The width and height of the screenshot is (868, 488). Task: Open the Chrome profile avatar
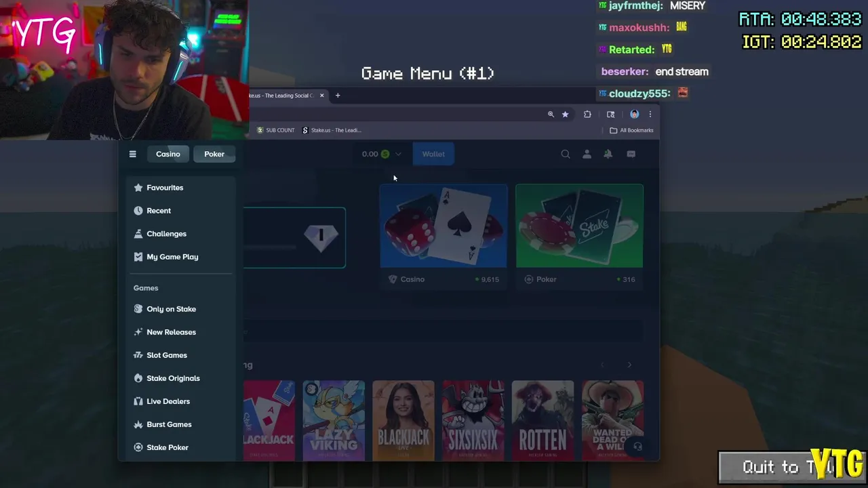pos(634,115)
